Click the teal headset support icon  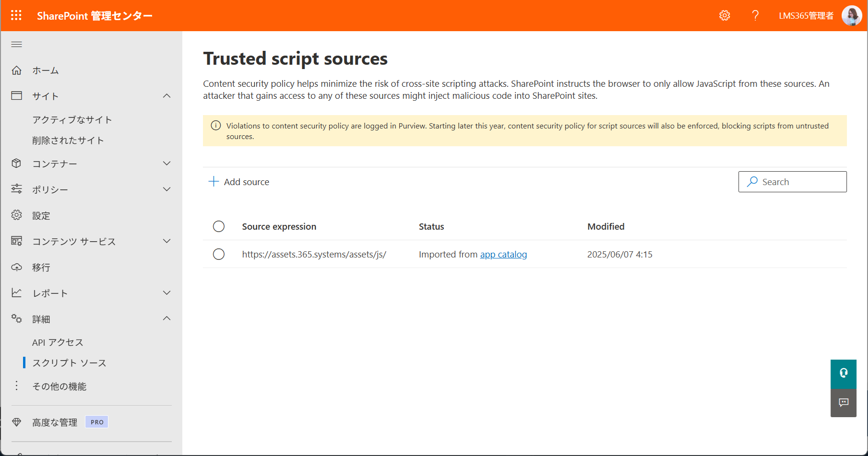coord(844,374)
